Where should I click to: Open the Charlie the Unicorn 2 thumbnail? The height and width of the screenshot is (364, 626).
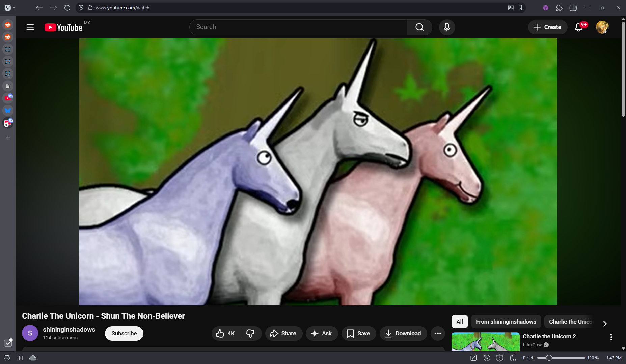(485, 342)
